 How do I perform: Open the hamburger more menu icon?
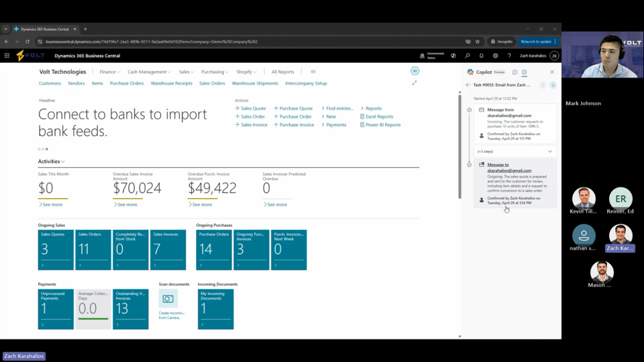point(313,72)
